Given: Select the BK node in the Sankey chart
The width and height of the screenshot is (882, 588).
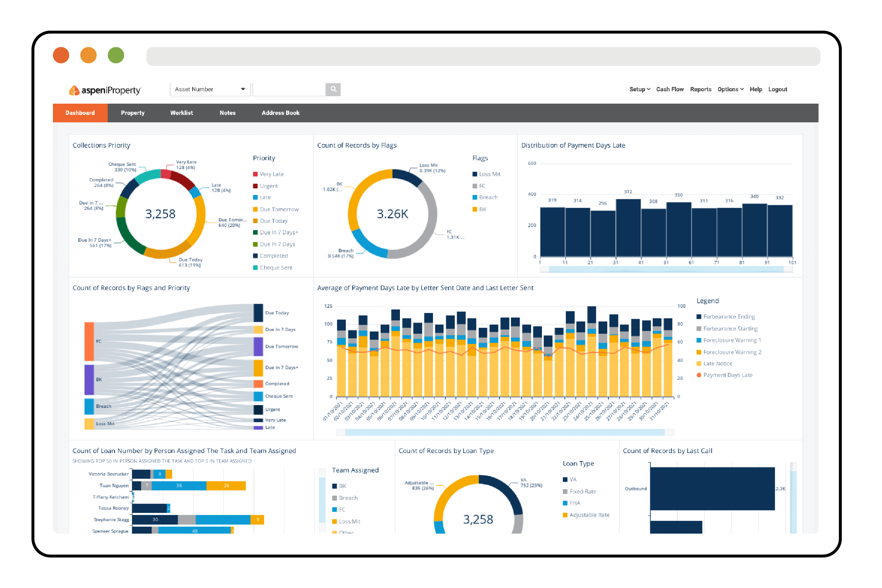Looking at the screenshot, I should pos(89,380).
